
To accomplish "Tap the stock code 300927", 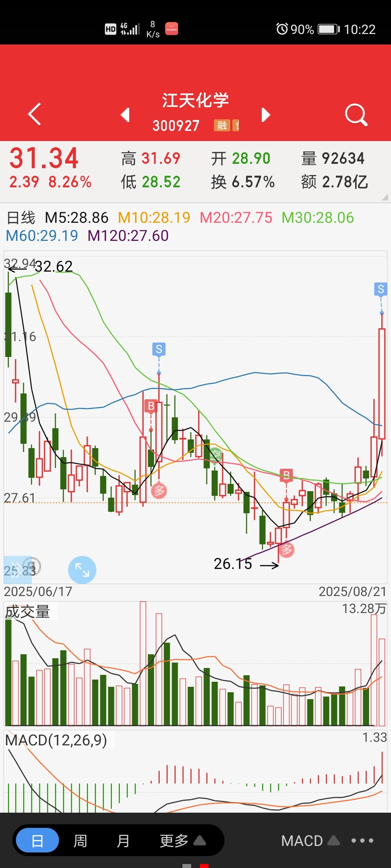I will point(176,125).
